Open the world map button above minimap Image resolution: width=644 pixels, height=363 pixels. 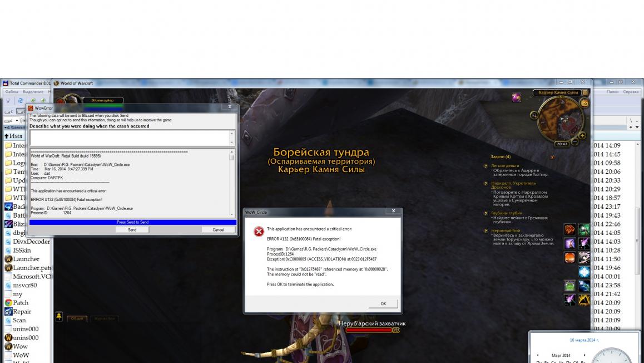(585, 92)
